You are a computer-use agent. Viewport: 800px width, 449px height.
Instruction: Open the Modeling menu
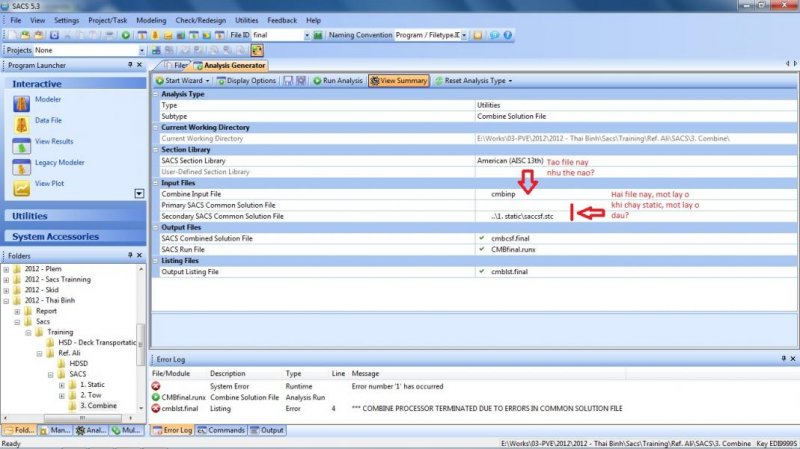[151, 20]
